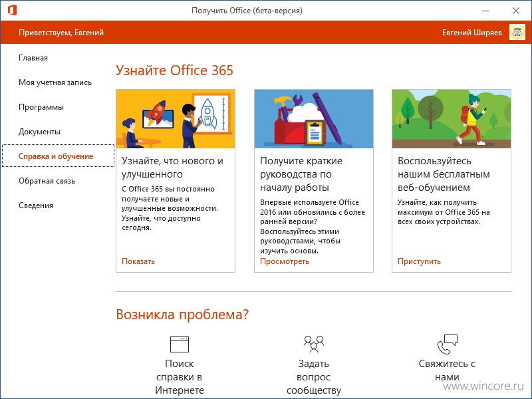Image resolution: width=532 pixels, height=399 pixels.
Task: Open the Главная section
Action: click(x=33, y=58)
